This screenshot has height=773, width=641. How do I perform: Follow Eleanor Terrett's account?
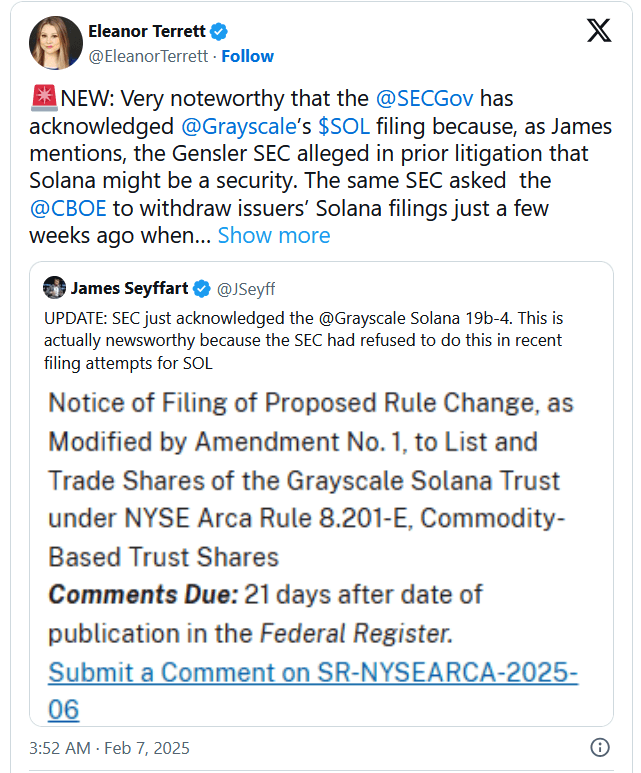click(248, 56)
